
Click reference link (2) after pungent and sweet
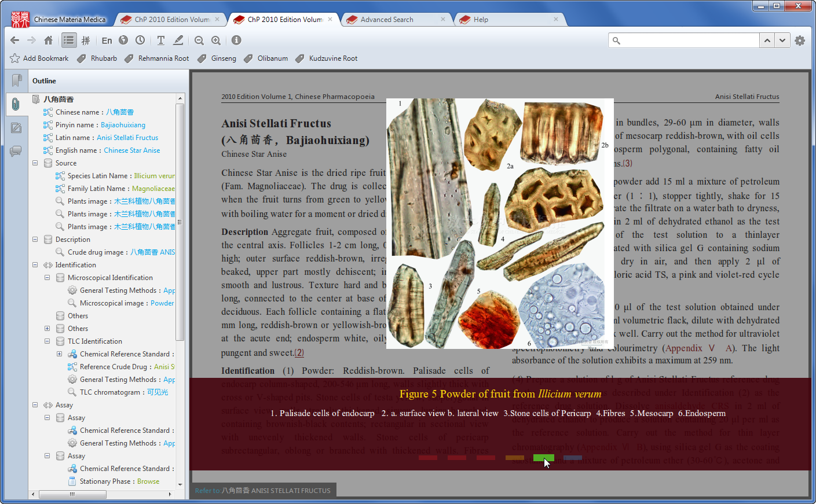tap(299, 353)
